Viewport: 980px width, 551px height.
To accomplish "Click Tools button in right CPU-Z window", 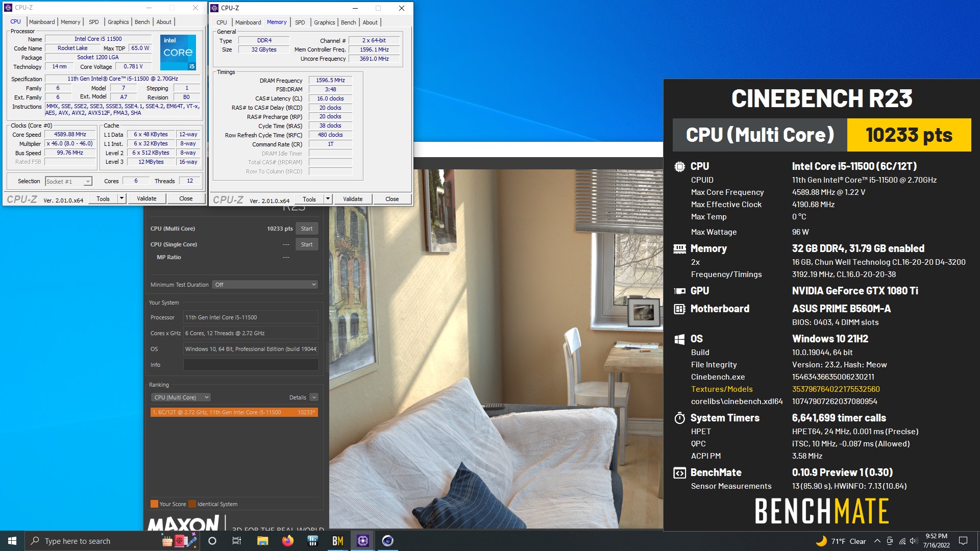I will pyautogui.click(x=309, y=199).
